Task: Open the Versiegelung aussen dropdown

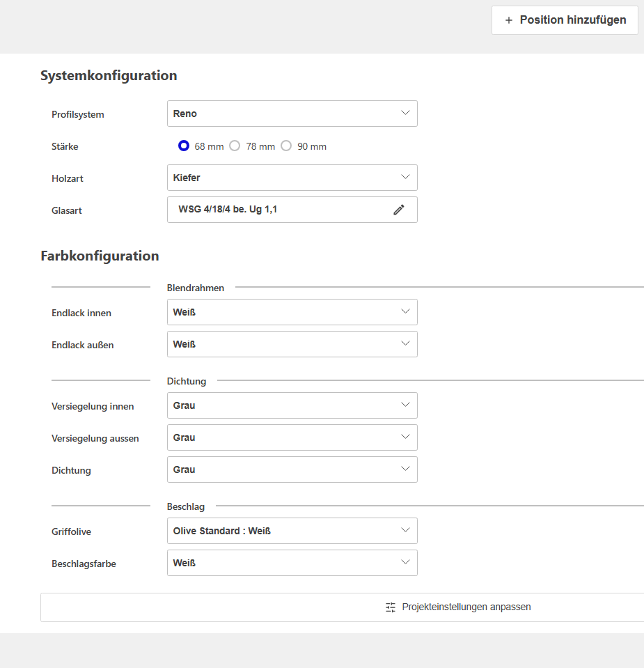Action: tap(292, 437)
